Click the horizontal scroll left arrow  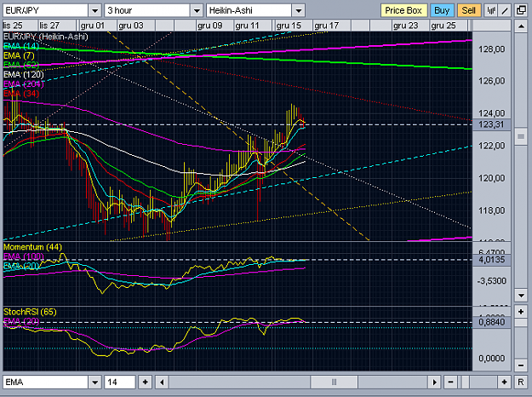click(162, 383)
